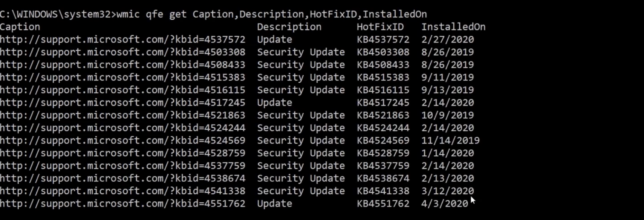Click hotfix ID KB4517245

point(383,103)
